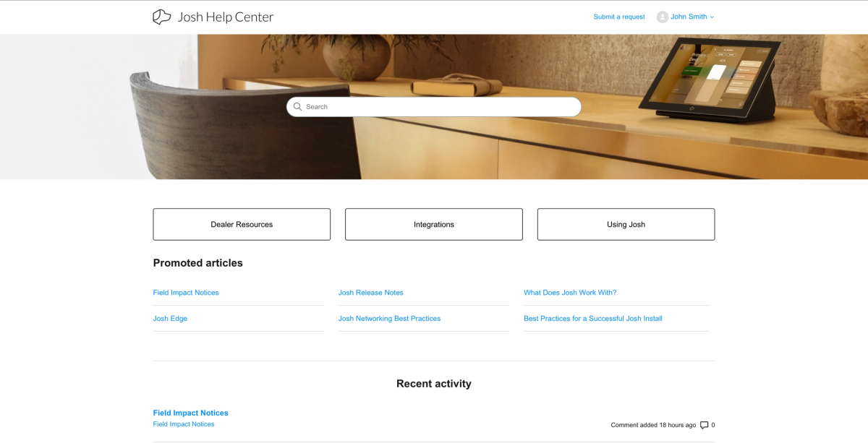
Task: Click the Promoted articles heading
Action: (198, 263)
